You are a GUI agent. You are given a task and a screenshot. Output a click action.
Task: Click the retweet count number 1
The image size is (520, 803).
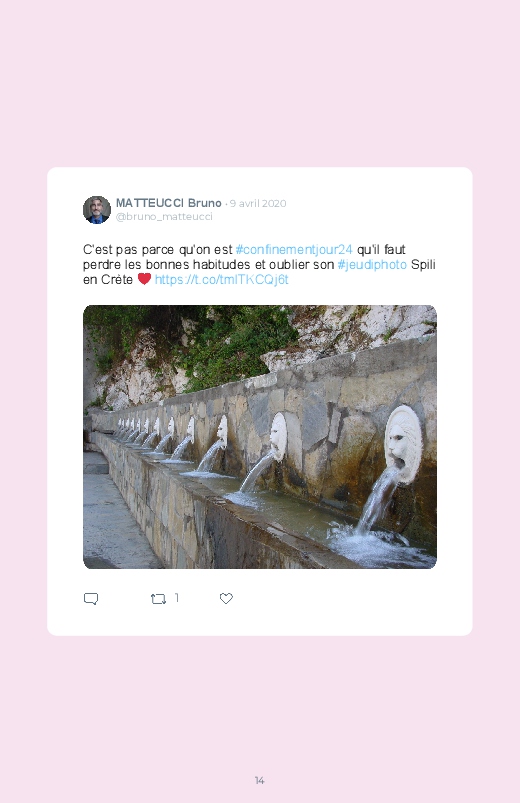[x=177, y=598]
